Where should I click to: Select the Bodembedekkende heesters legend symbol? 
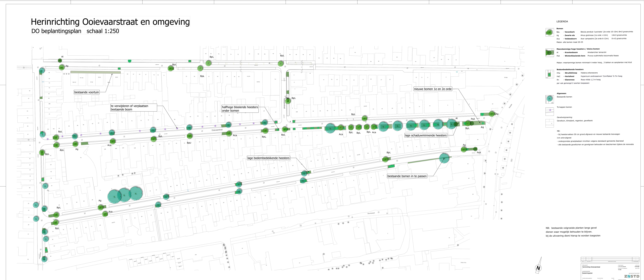point(550,74)
